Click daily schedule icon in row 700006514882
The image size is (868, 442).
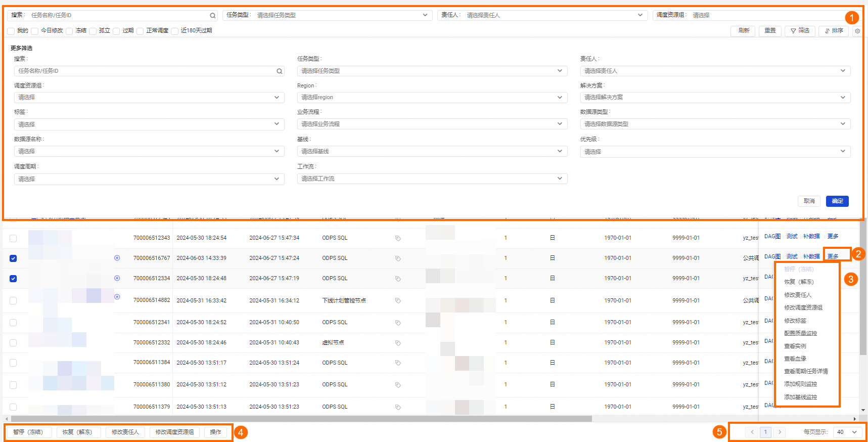(553, 300)
